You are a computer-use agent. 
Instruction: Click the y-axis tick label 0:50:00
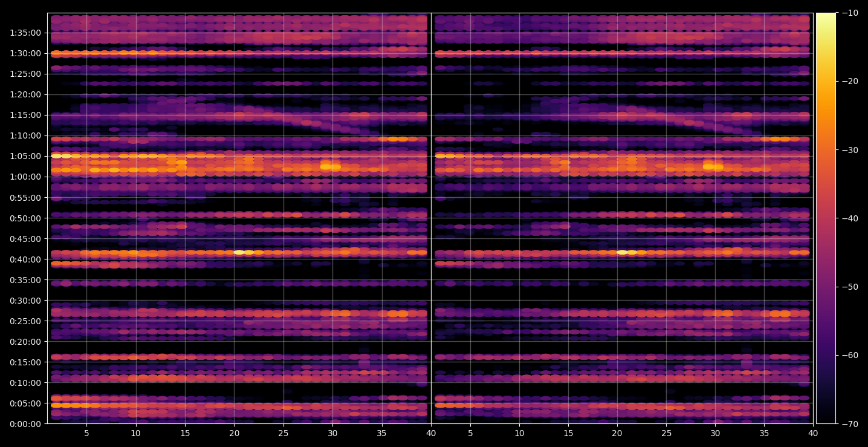[x=25, y=218]
